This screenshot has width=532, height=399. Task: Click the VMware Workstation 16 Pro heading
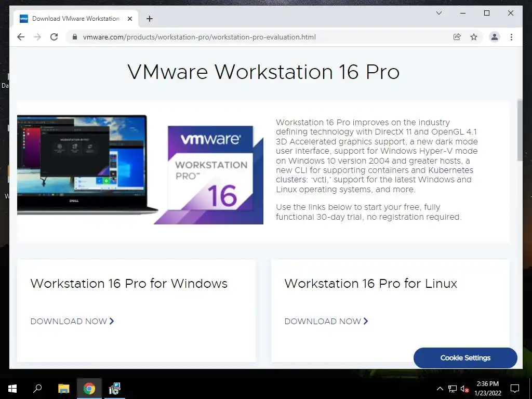263,72
